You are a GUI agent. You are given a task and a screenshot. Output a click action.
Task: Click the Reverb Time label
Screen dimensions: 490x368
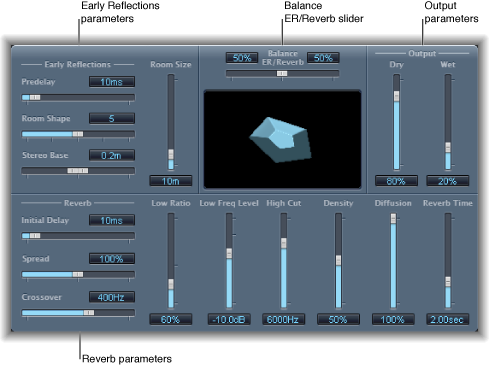[448, 203]
